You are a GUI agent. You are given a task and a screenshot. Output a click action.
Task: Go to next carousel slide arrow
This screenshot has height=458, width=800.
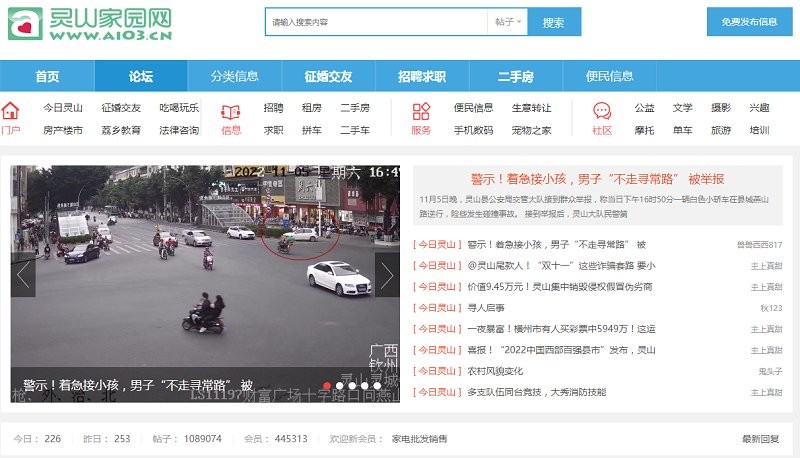[387, 275]
